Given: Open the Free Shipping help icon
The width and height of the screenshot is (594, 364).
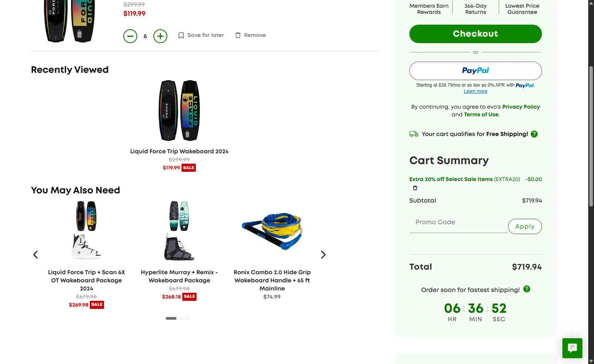Looking at the screenshot, I should tap(534, 134).
